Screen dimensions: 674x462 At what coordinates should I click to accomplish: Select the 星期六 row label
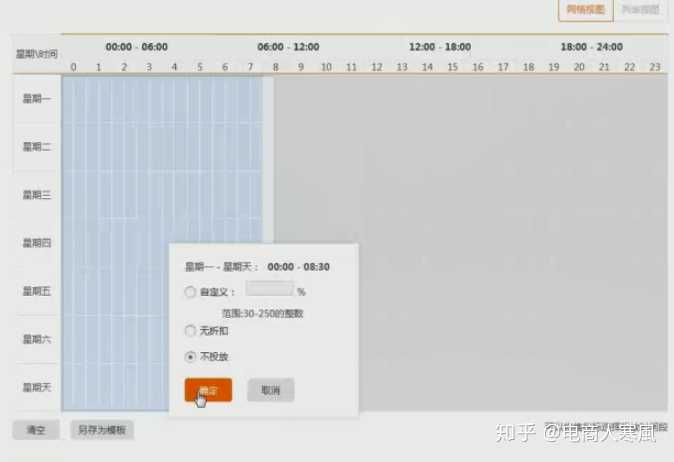point(37,339)
